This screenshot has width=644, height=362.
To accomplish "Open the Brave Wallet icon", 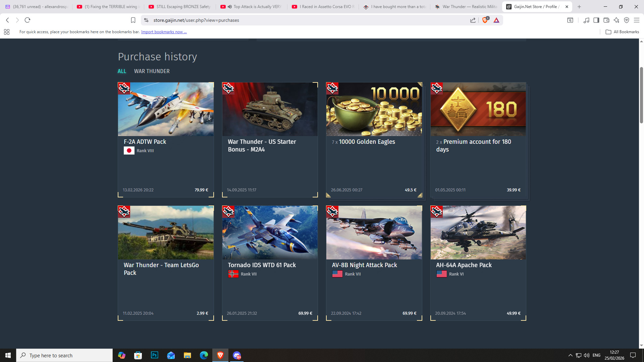I will pos(606,20).
